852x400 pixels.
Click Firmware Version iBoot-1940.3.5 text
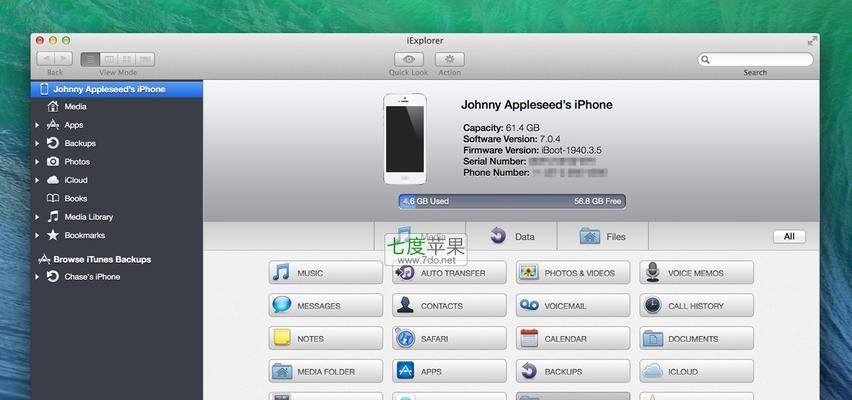pyautogui.click(x=532, y=151)
